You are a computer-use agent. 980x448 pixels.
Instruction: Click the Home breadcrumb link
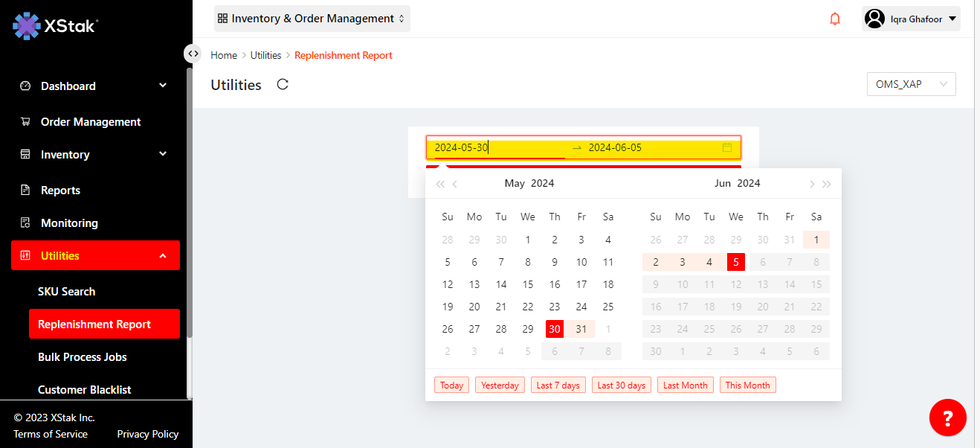(x=224, y=56)
